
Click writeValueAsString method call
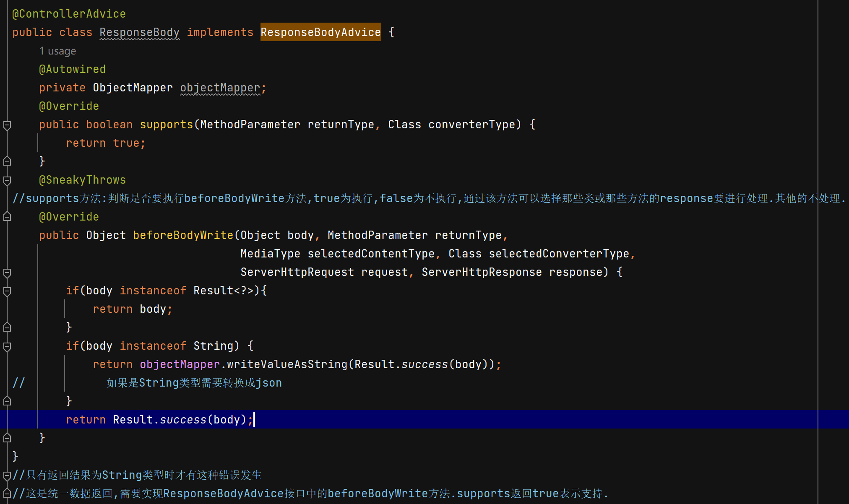pyautogui.click(x=287, y=364)
